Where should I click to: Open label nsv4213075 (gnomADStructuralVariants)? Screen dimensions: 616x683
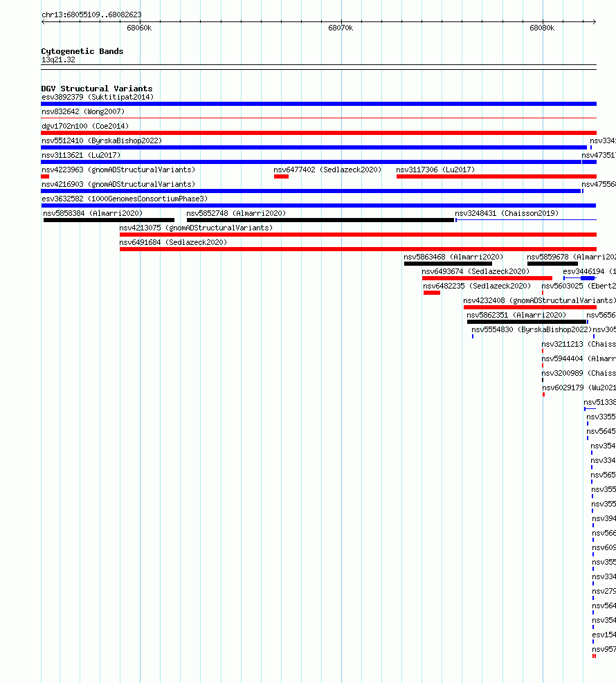[196, 228]
